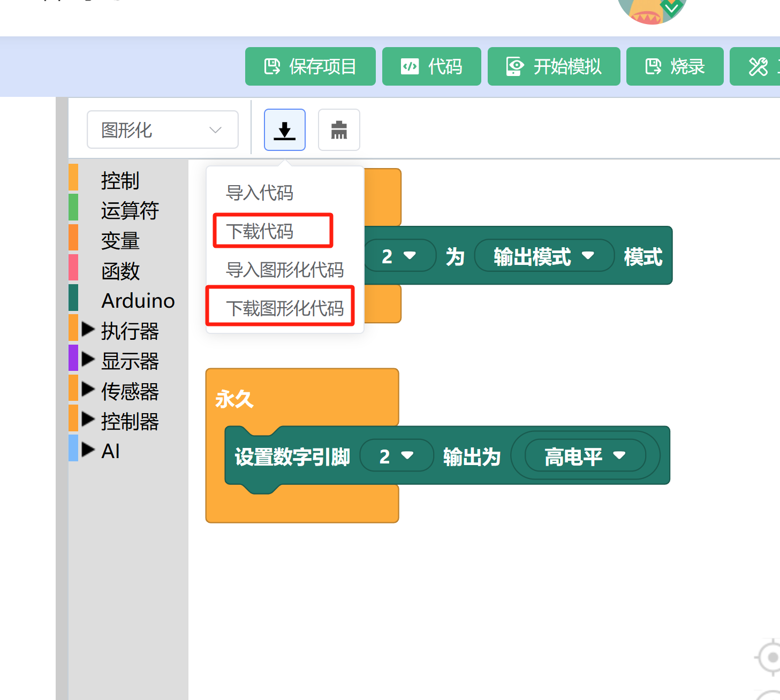Open the 图形化 mode dropdown
The width and height of the screenshot is (780, 700).
[x=162, y=130]
